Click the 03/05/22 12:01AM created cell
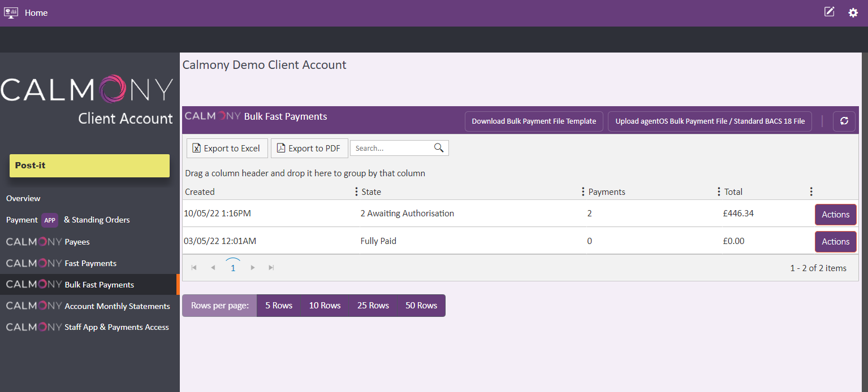868x392 pixels. pos(220,241)
